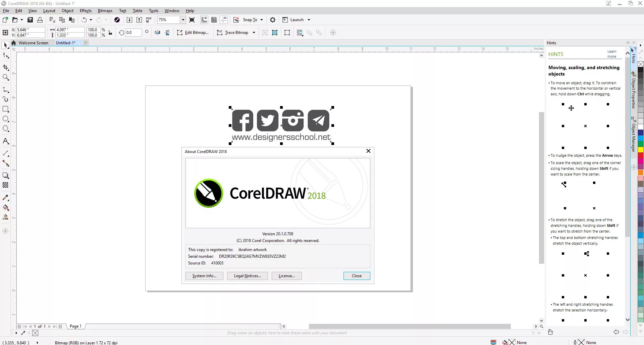
Task: Click the Hints panel scroll-down arrow
Action: (627, 320)
